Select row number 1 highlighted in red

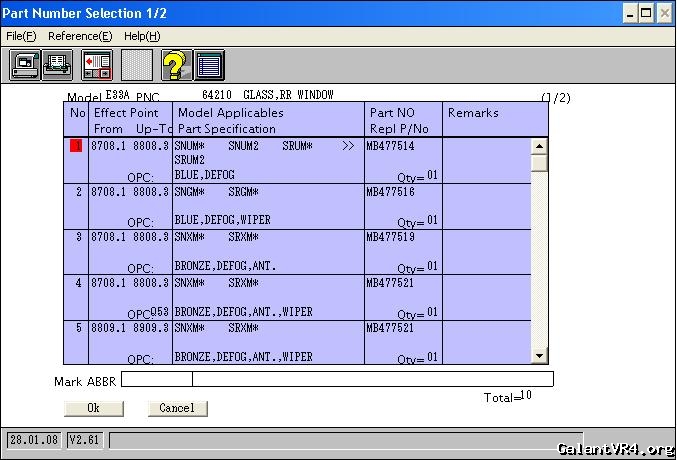(x=76, y=146)
